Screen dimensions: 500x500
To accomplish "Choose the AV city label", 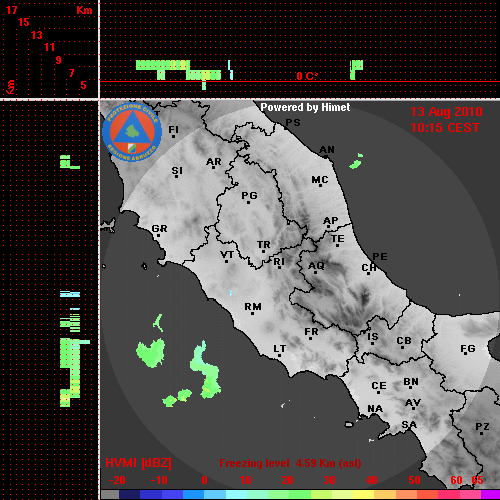I will 413,403.
